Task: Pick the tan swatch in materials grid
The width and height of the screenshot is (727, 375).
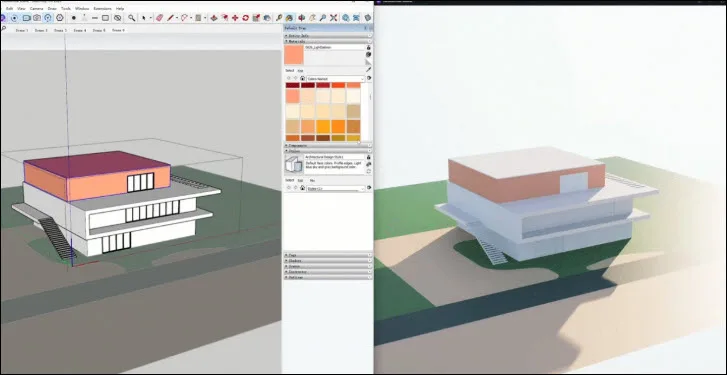Action: pos(353,111)
